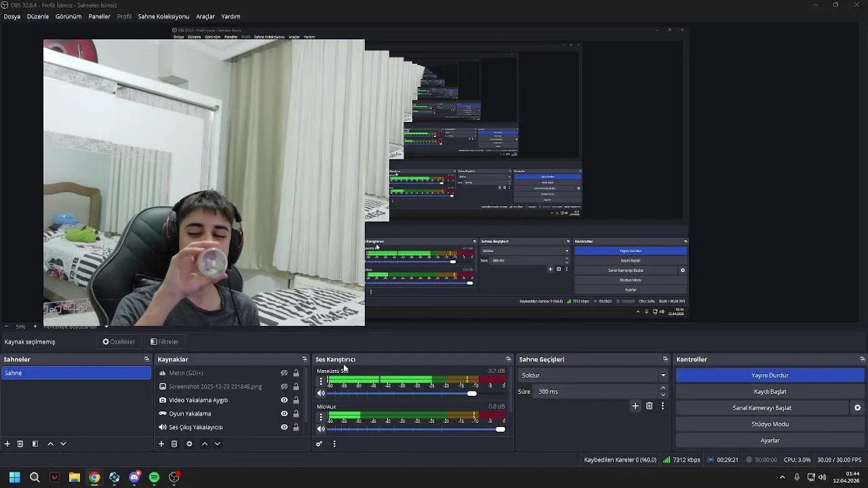The height and width of the screenshot is (488, 868).
Task: Open Windows Start menu
Action: tap(15, 477)
